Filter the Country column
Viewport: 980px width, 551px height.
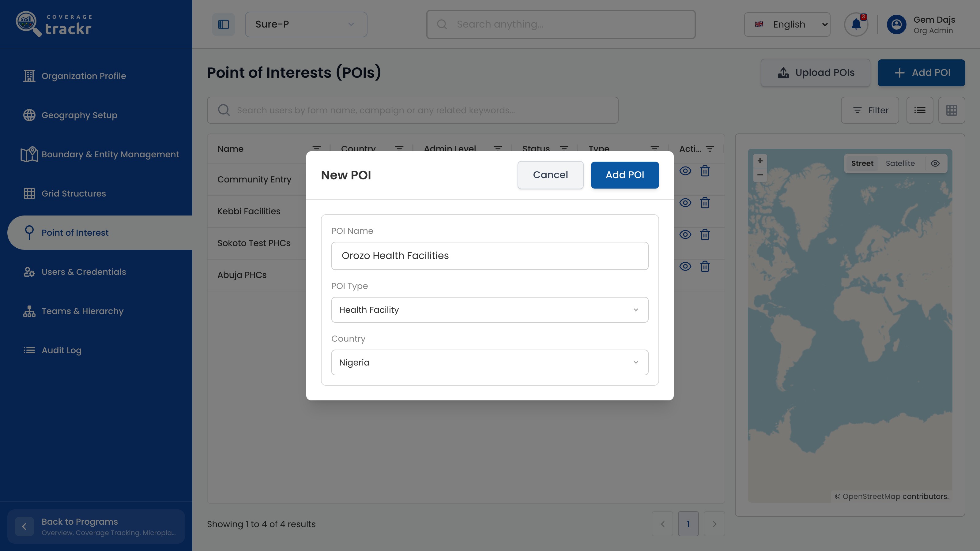[399, 149]
